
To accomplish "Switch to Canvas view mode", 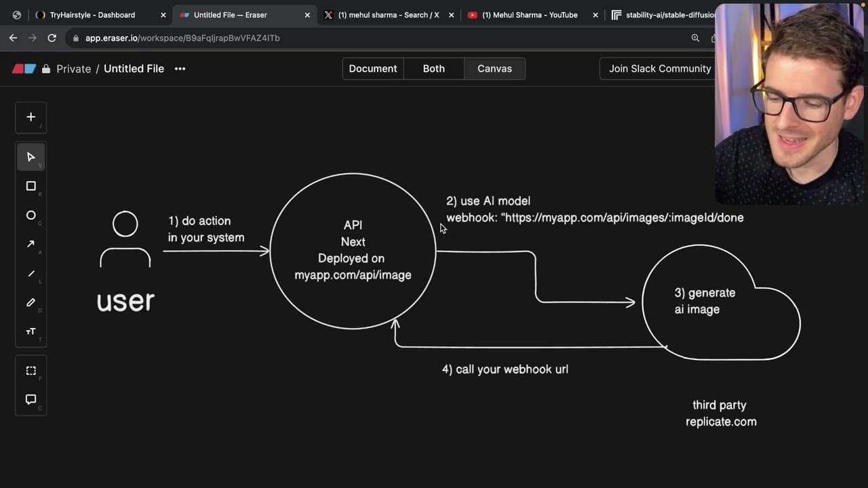I will (494, 68).
